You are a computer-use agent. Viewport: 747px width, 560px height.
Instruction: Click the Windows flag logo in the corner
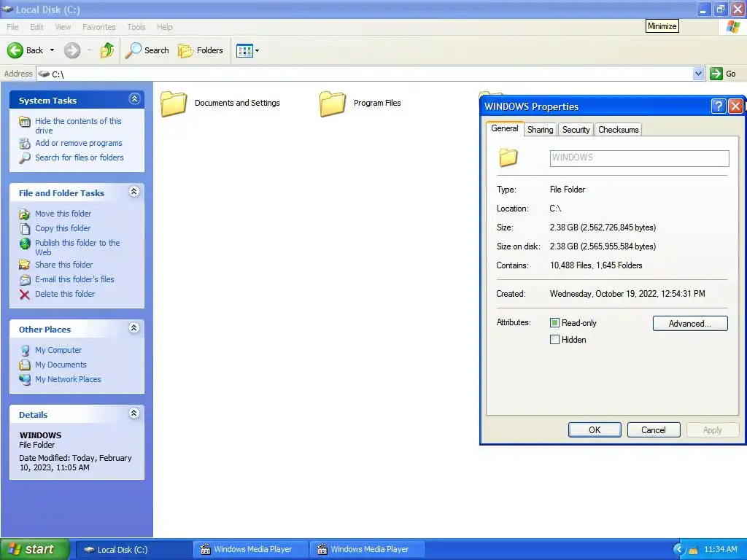click(x=732, y=27)
